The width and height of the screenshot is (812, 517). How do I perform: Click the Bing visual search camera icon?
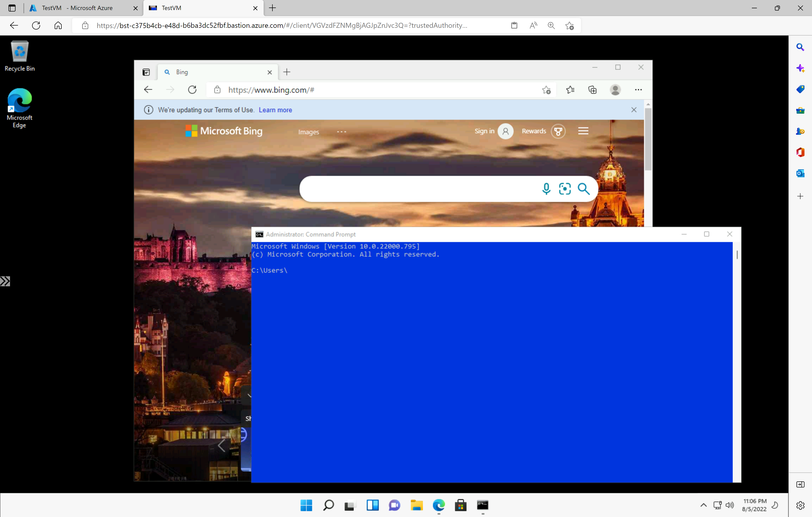(x=565, y=188)
